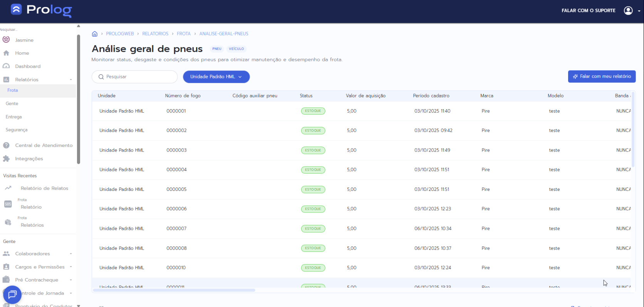
Task: Collapse the Relatórios sidebar section
Action: coord(71,80)
